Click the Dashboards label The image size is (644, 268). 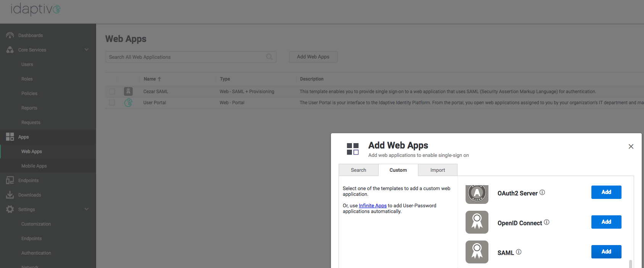[x=31, y=36]
